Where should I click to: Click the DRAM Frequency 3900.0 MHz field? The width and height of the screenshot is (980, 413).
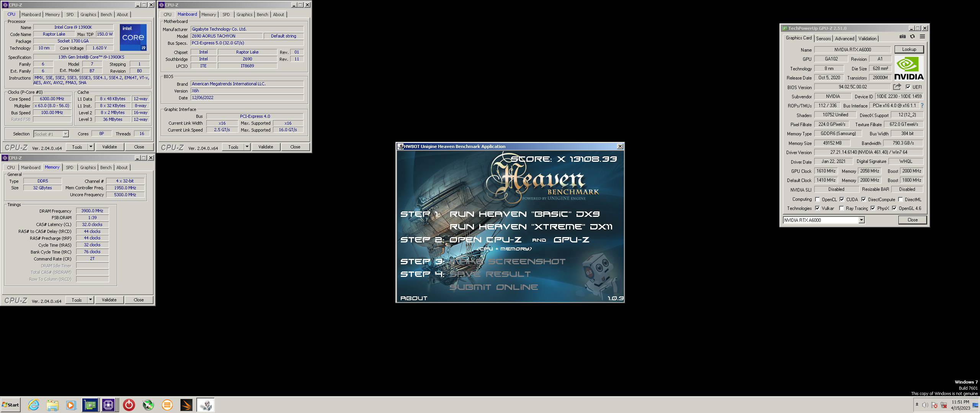[92, 211]
